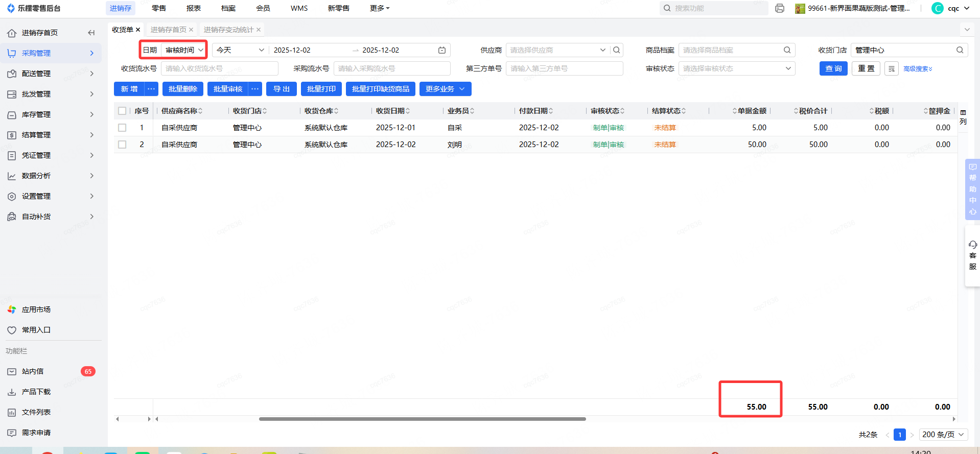The image size is (980, 454).
Task: Open 文件列表 in sidebar
Action: (x=36, y=412)
